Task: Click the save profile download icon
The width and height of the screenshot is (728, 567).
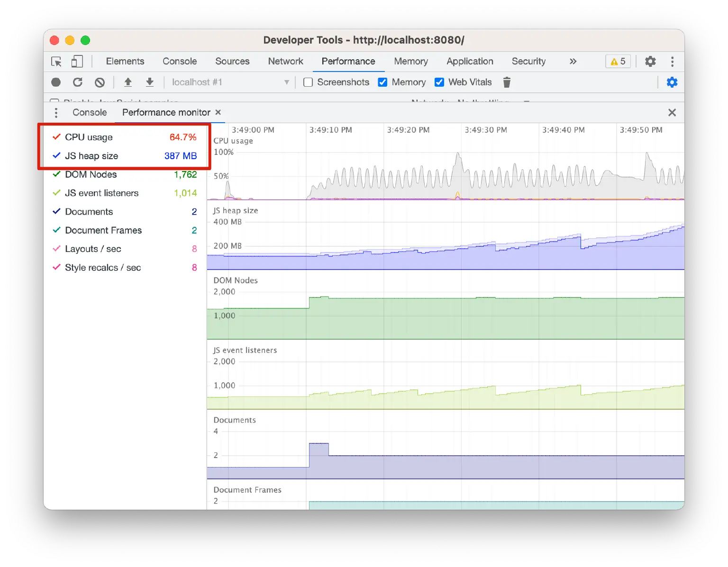Action: pyautogui.click(x=150, y=82)
